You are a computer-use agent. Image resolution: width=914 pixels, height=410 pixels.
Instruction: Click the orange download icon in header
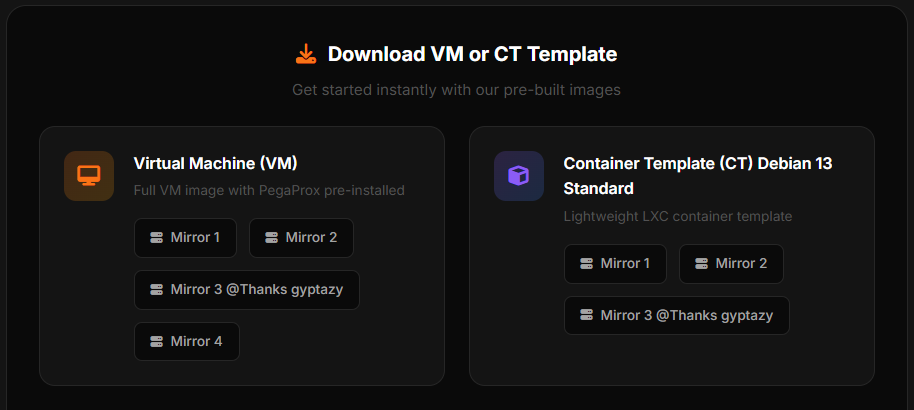point(306,55)
